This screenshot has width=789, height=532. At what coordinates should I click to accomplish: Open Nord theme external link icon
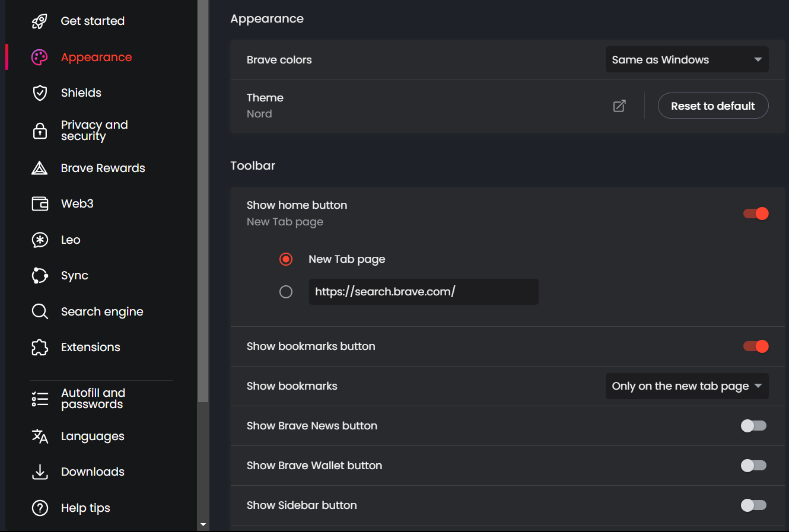click(619, 106)
